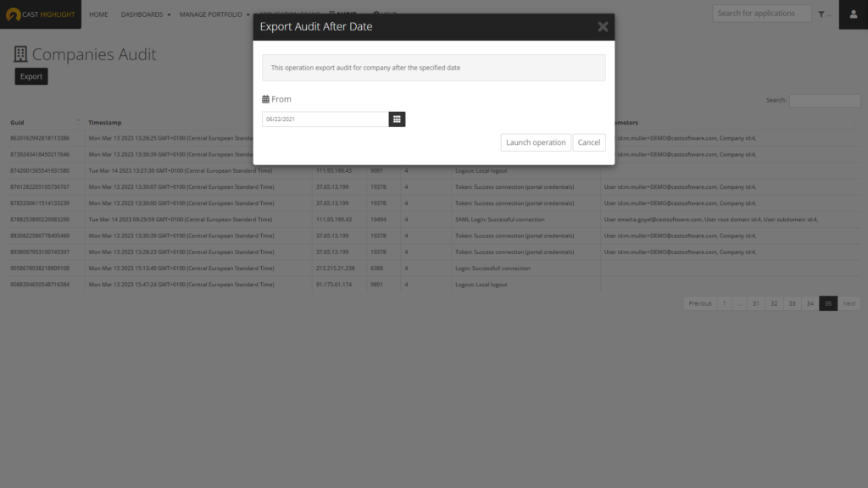Switch to the HOME menu item
This screenshot has height=488, width=868.
pyautogui.click(x=98, y=14)
